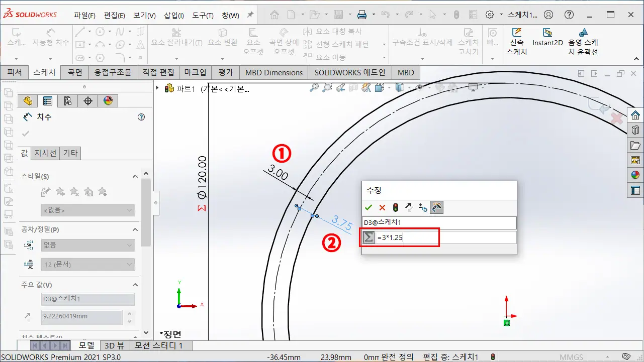Reverse the dimension direction in Modify dialog
644x362 pixels.
(x=409, y=207)
